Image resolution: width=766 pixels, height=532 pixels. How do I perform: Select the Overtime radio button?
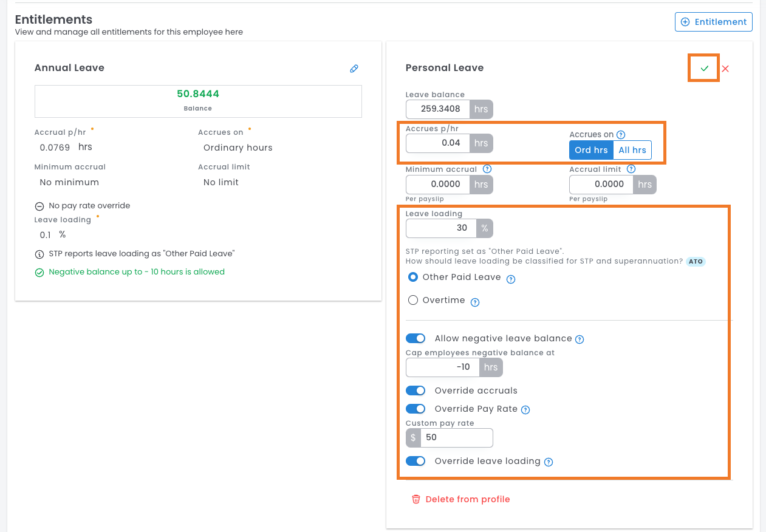[x=413, y=300]
